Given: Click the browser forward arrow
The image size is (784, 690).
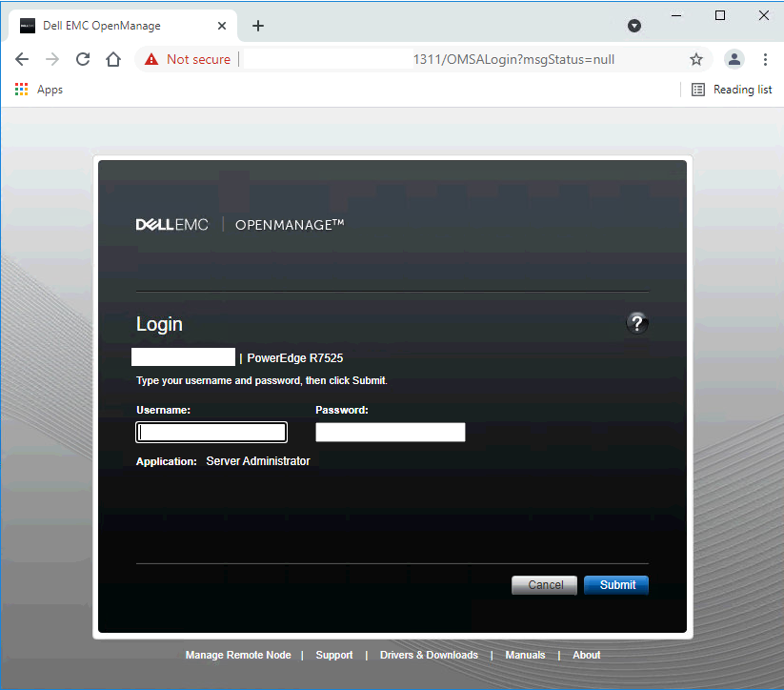Looking at the screenshot, I should pos(52,59).
